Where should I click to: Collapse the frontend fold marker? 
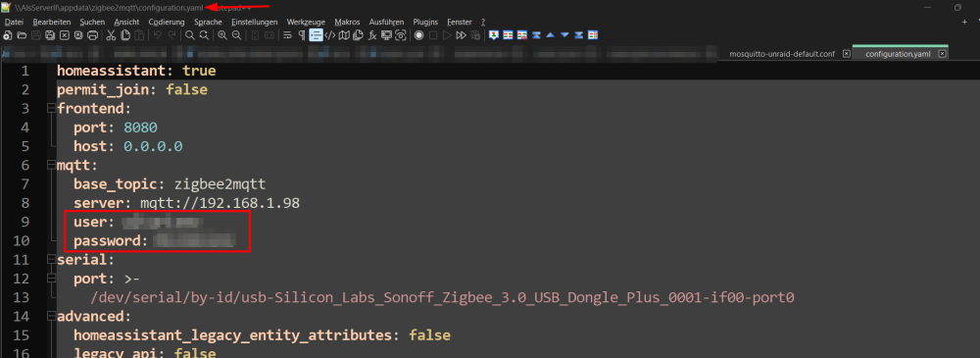[x=51, y=109]
